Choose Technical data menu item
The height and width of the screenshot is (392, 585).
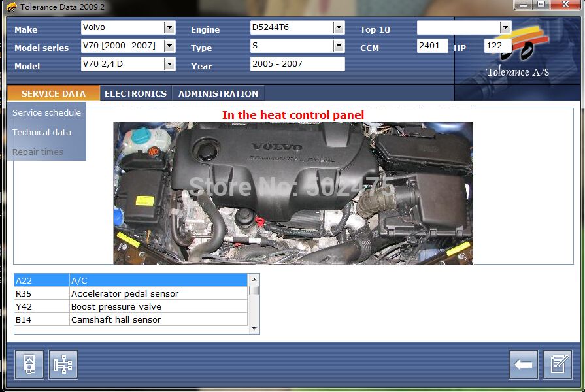[42, 132]
